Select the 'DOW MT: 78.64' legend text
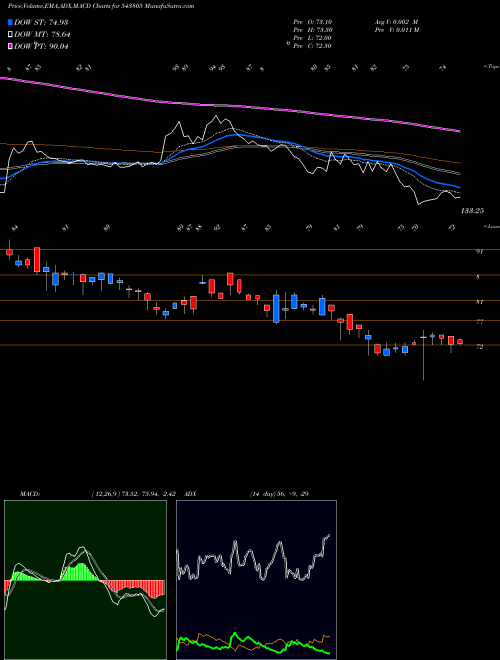 (41, 35)
